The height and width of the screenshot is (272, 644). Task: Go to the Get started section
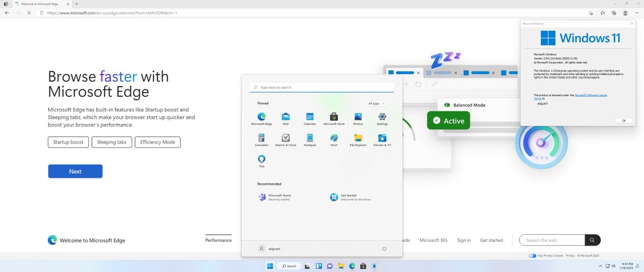[492, 240]
